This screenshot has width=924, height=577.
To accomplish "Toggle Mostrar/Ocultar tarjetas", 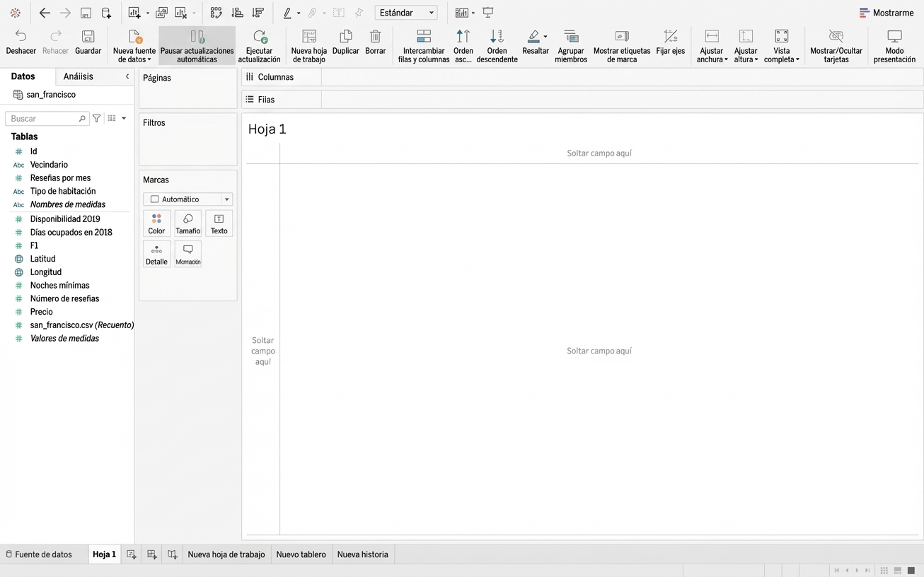I will [836, 37].
